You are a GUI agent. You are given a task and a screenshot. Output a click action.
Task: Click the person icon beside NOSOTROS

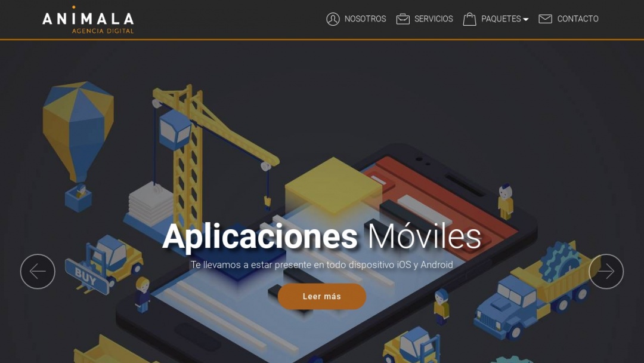(x=333, y=19)
